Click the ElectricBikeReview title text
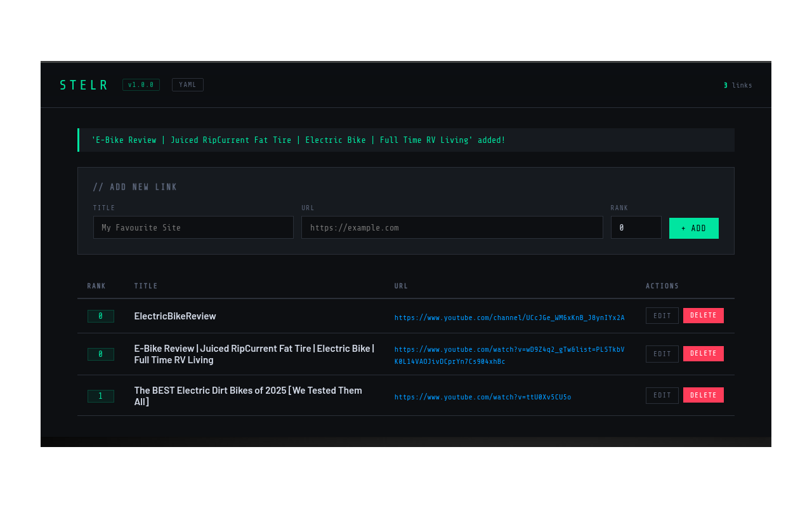This screenshot has width=812, height=508. tap(175, 316)
